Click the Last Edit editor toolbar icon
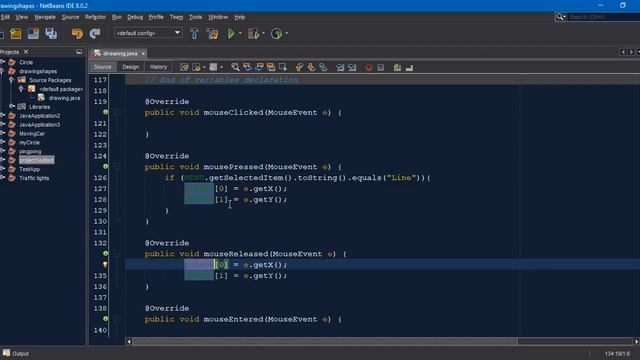 pos(184,67)
